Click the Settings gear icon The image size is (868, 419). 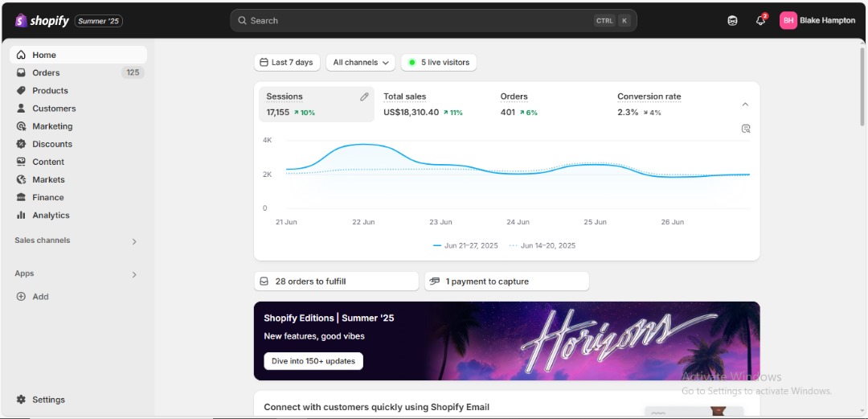tap(21, 399)
